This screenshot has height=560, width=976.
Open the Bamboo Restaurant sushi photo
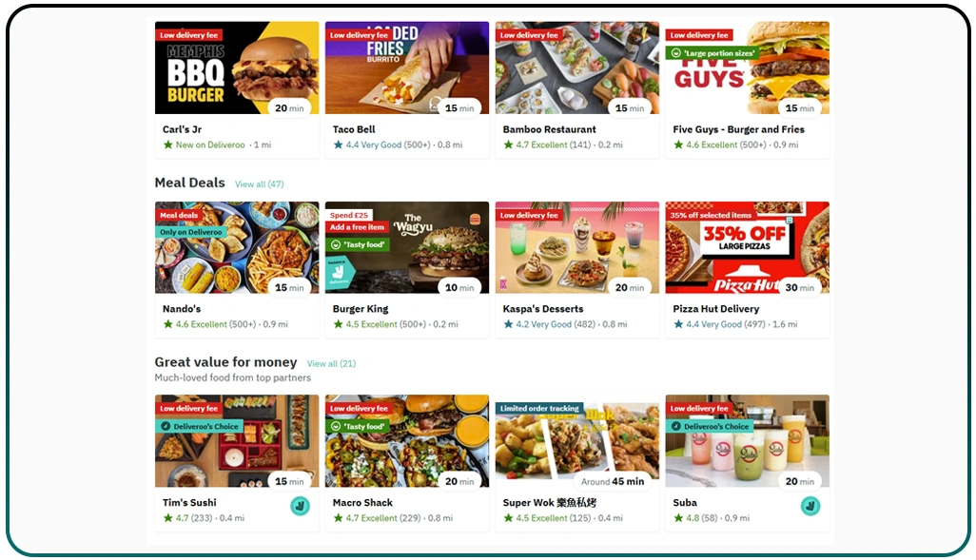coord(577,68)
